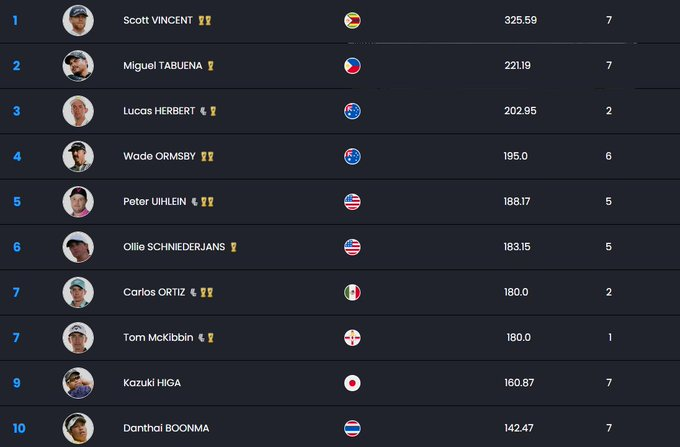Click the Zimbabwe flag icon for Scott Vincent
This screenshot has height=447, width=680.
click(352, 20)
